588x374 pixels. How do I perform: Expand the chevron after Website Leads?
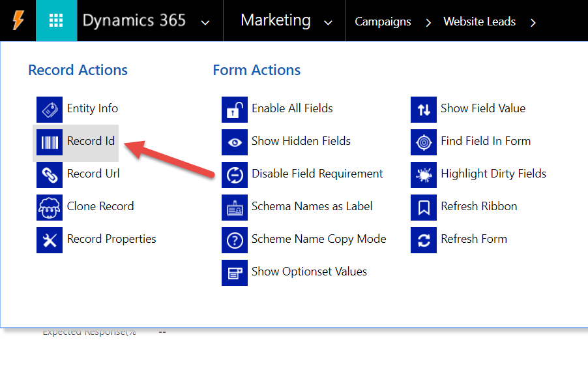(533, 23)
